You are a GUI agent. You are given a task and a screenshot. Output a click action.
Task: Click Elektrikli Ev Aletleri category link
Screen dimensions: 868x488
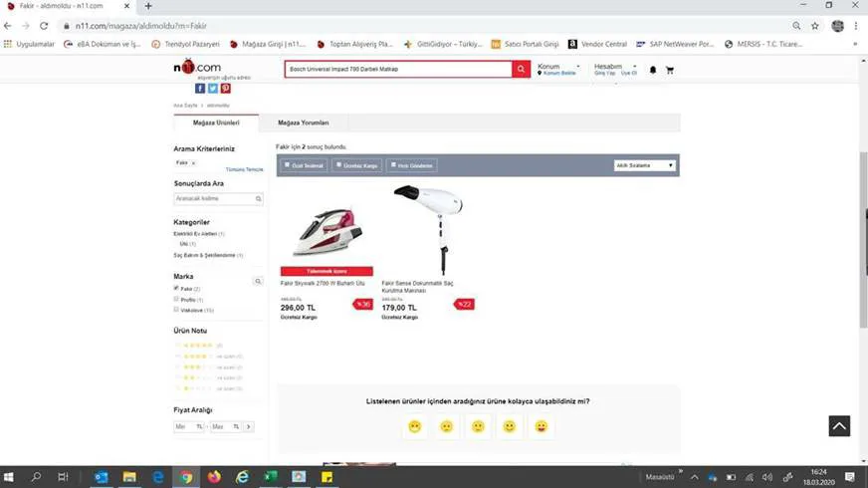point(195,234)
